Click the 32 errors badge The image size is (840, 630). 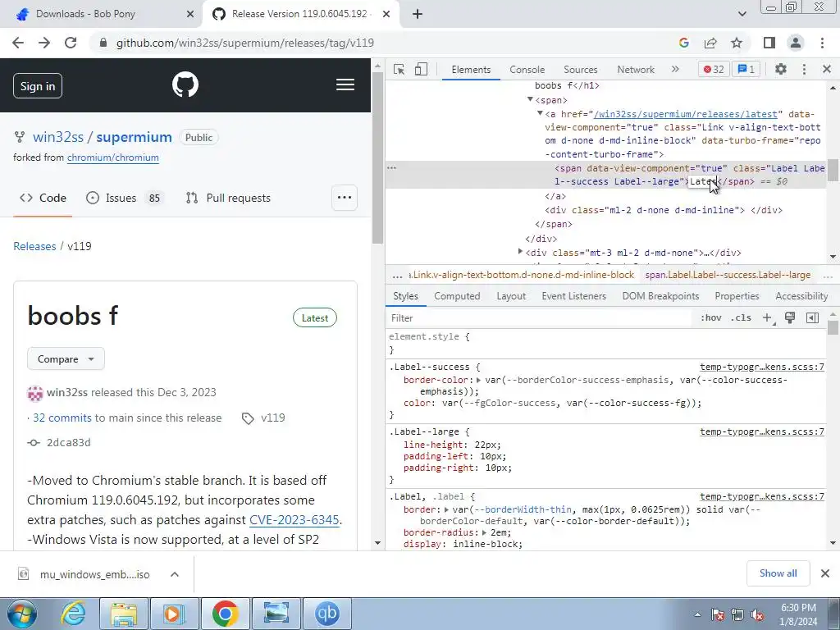(x=714, y=70)
